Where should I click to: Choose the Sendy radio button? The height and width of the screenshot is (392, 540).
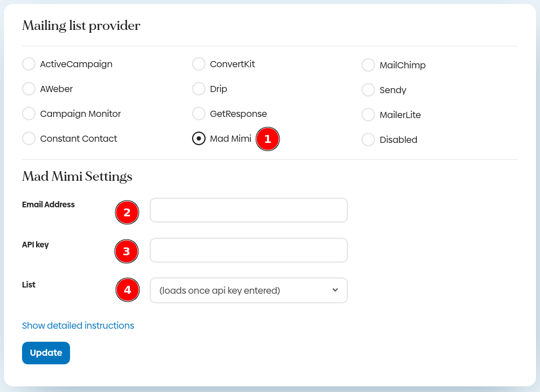pyautogui.click(x=368, y=90)
